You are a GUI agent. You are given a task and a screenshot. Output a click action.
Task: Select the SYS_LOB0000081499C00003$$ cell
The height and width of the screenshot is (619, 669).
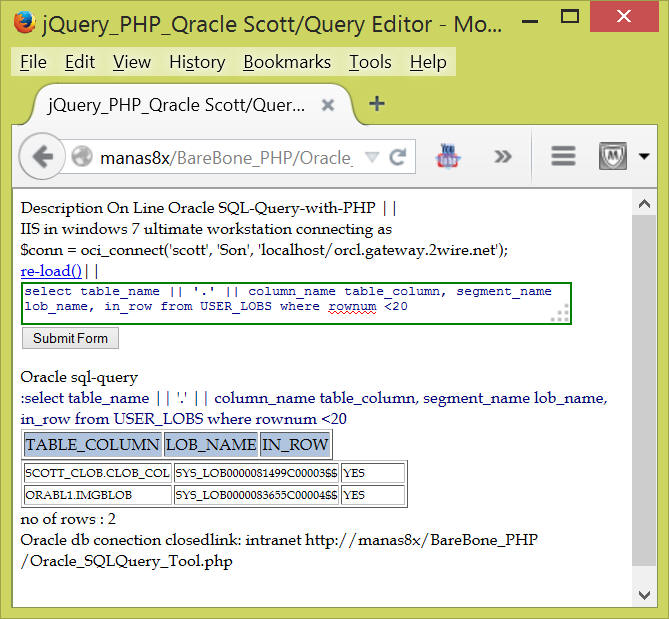point(256,473)
